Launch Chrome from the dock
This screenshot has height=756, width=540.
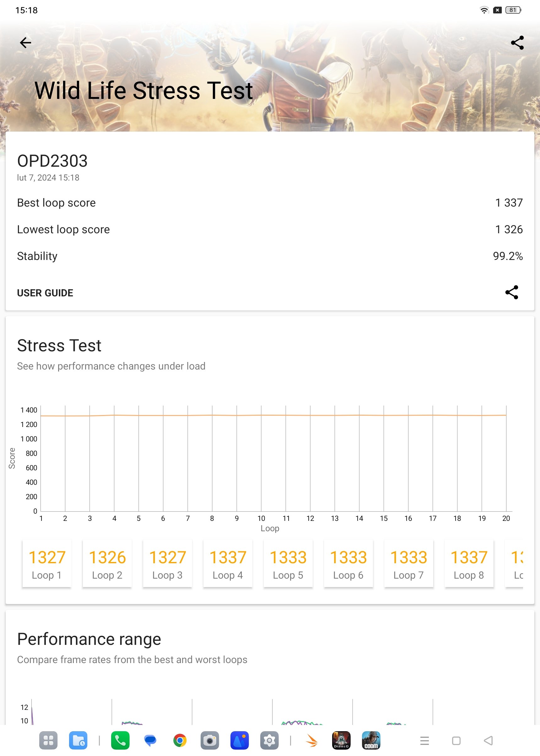click(x=180, y=740)
